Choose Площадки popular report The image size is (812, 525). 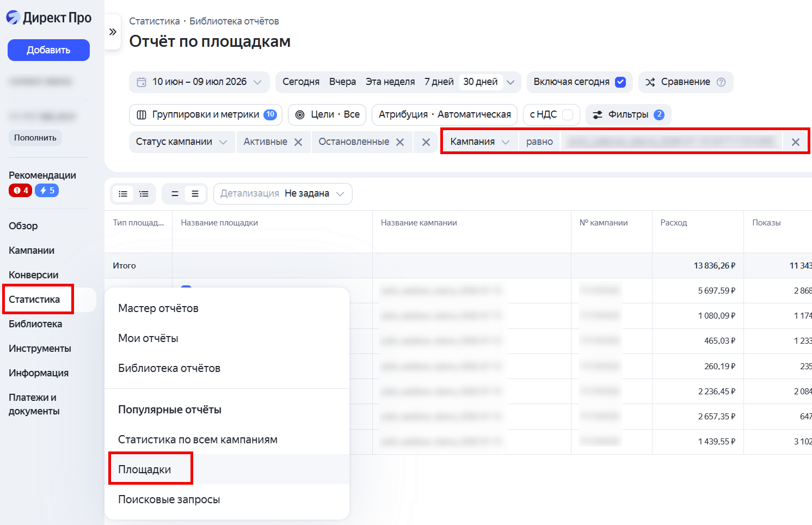point(227,469)
